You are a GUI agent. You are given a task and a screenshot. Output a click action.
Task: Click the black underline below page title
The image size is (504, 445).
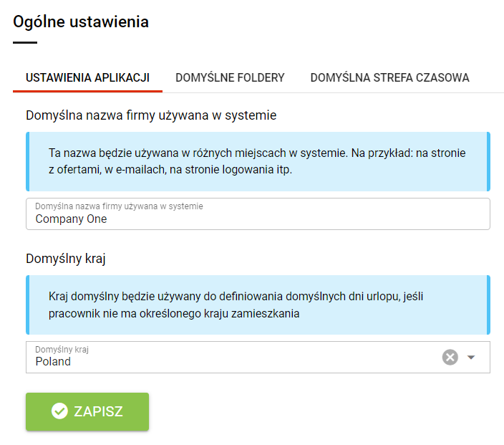(x=25, y=42)
